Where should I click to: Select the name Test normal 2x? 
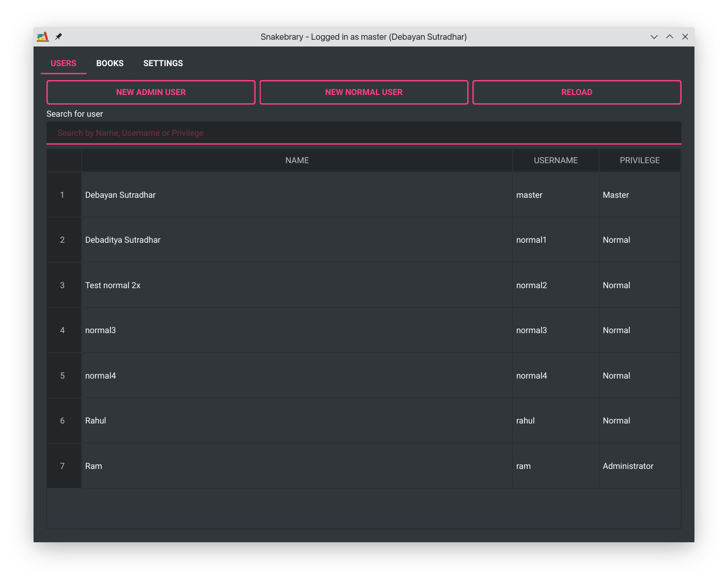[x=297, y=285]
